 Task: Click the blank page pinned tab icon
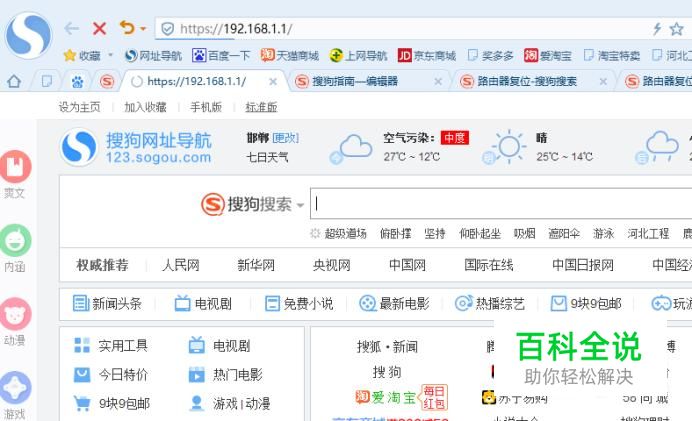[46, 81]
